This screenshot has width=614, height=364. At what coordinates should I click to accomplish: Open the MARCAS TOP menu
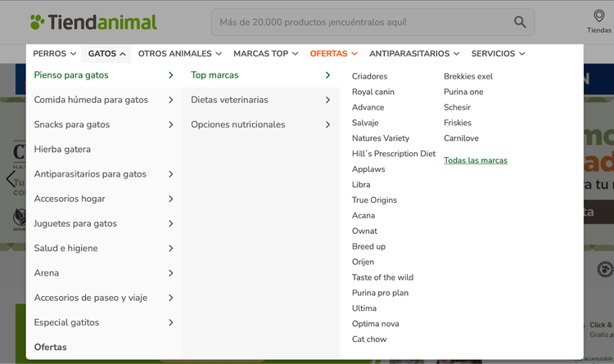click(x=265, y=54)
